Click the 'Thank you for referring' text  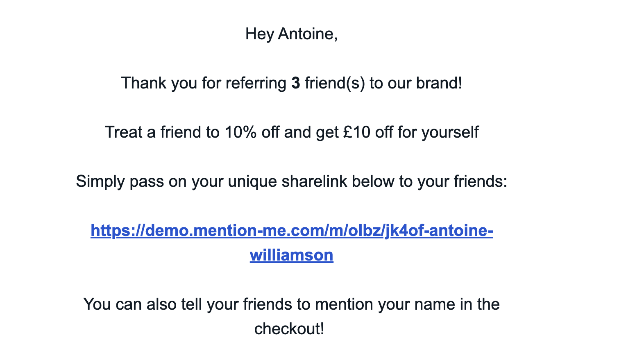point(204,83)
